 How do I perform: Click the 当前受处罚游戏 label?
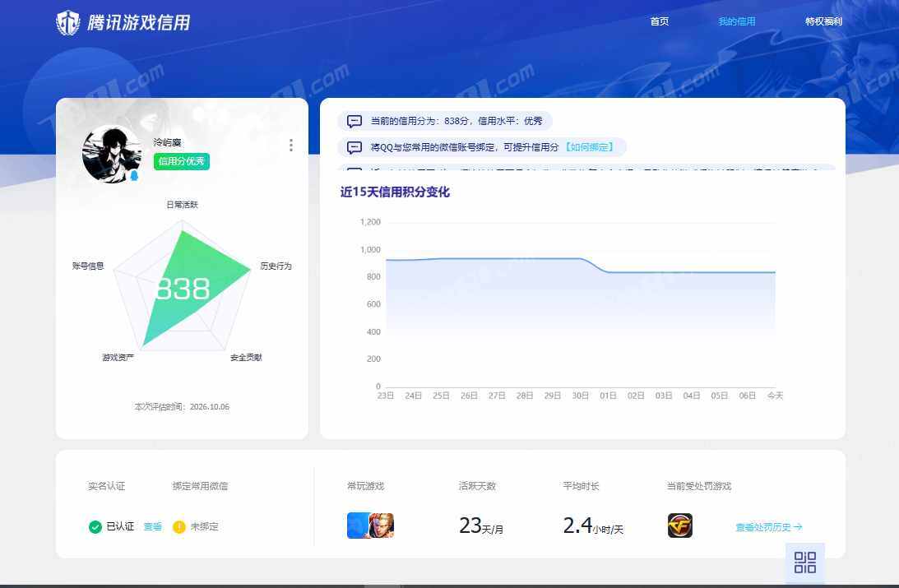coord(699,487)
